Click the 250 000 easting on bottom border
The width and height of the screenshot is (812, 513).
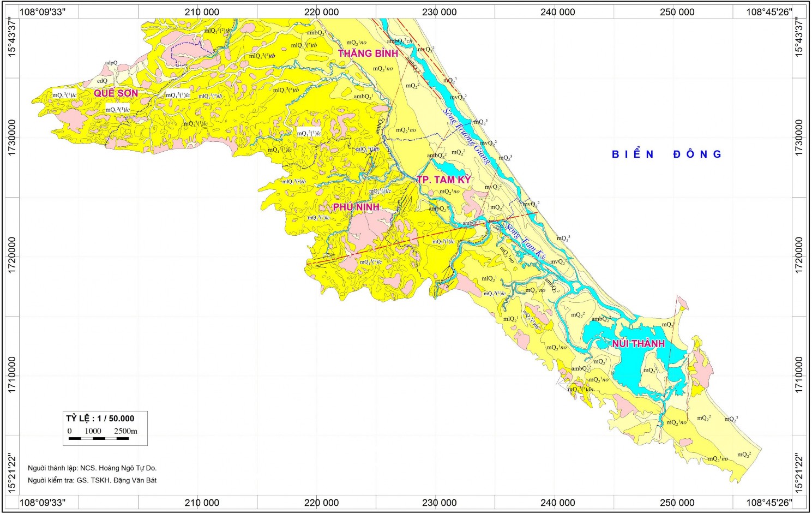click(677, 503)
